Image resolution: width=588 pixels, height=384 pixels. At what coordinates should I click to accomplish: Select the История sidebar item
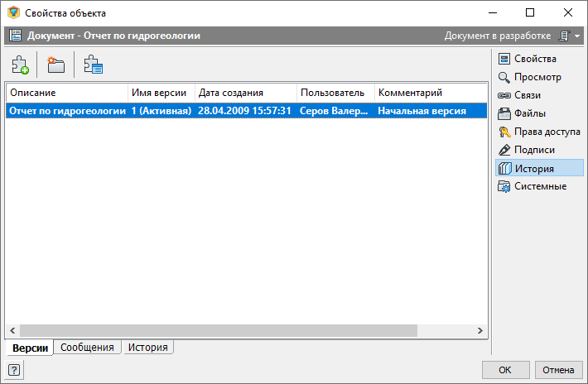coord(534,168)
